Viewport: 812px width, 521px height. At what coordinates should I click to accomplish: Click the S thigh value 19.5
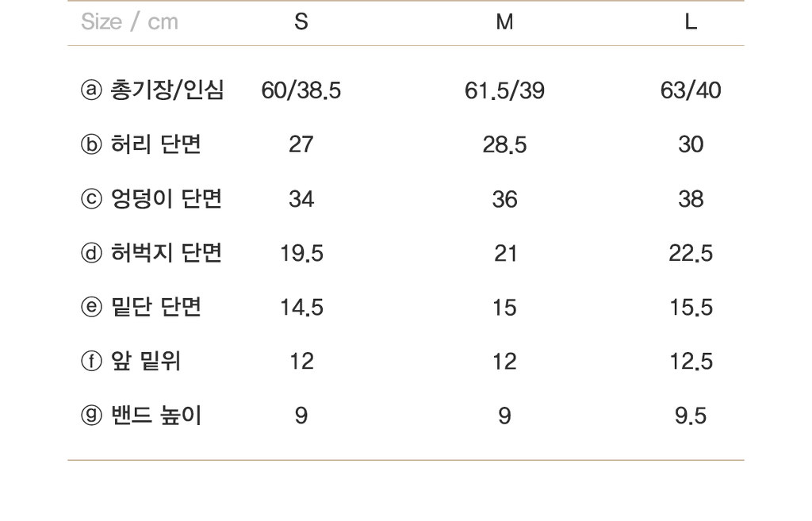[301, 254]
